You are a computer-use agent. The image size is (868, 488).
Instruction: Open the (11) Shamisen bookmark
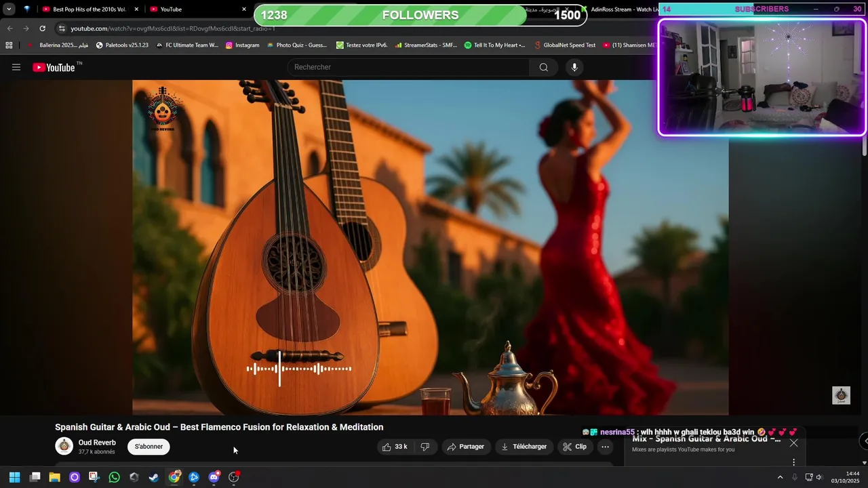coord(629,45)
